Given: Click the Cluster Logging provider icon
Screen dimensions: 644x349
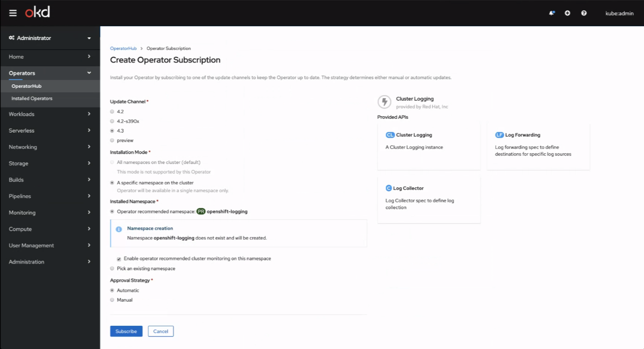Looking at the screenshot, I should tap(384, 101).
